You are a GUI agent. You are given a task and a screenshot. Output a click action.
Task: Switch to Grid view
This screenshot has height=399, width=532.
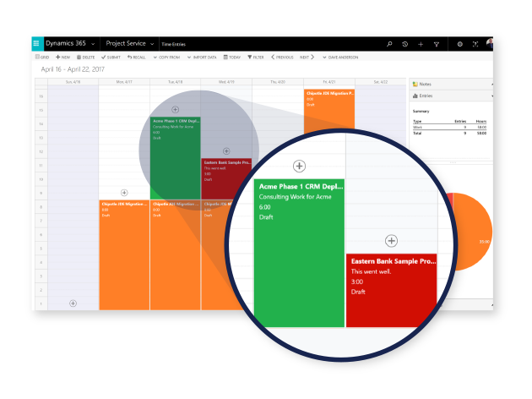42,57
